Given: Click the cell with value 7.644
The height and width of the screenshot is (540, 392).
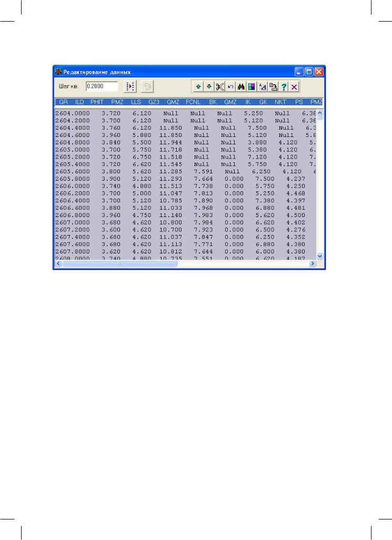Looking at the screenshot, I should pos(203,251).
